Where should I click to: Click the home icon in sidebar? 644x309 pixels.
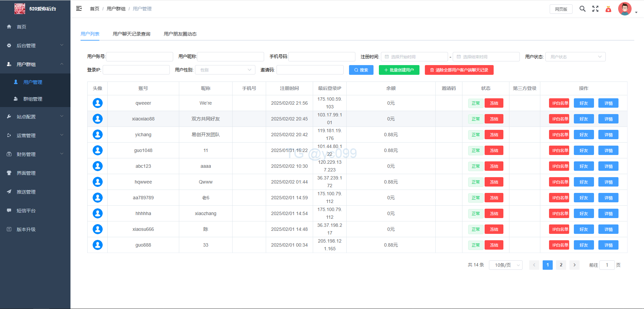9,27
